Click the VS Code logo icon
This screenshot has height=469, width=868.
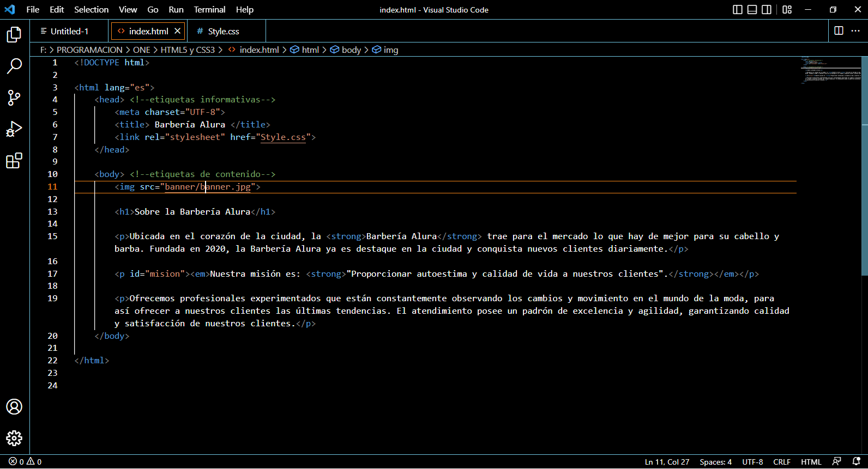tap(10, 10)
